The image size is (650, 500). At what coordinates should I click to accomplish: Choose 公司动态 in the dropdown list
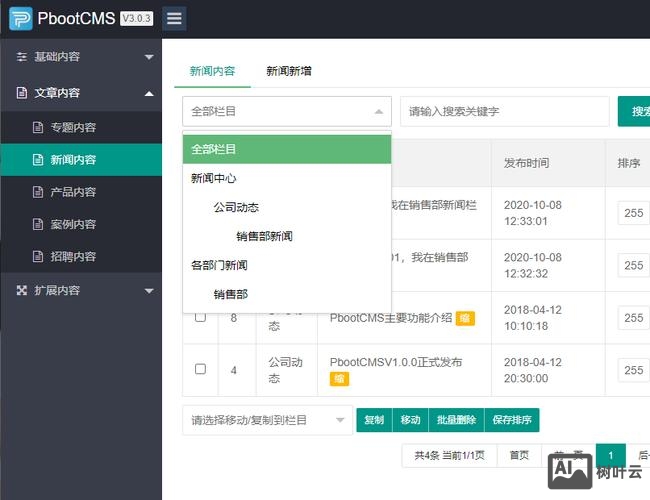pos(287,207)
